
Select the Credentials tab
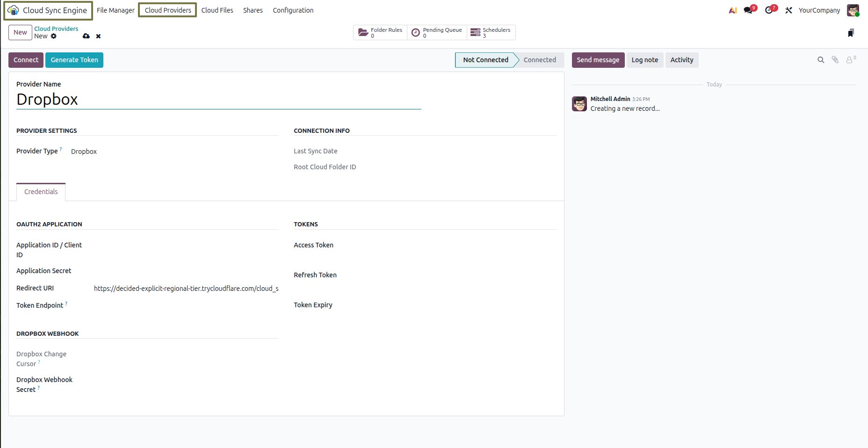point(41,192)
